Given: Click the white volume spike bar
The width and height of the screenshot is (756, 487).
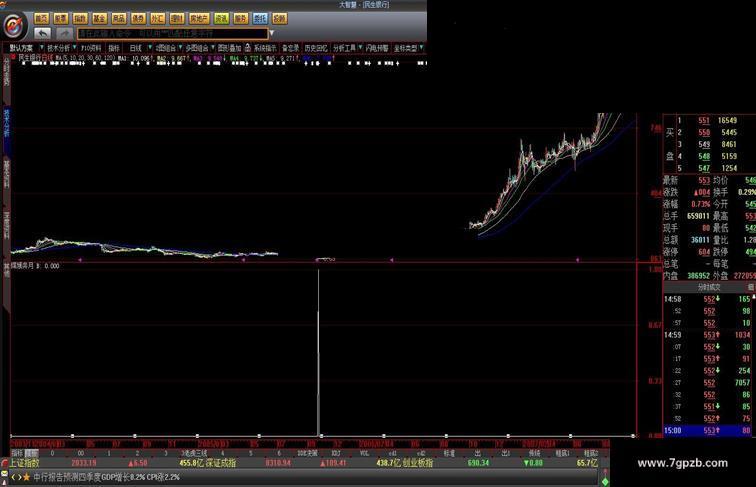Looking at the screenshot, I should click(x=318, y=352).
